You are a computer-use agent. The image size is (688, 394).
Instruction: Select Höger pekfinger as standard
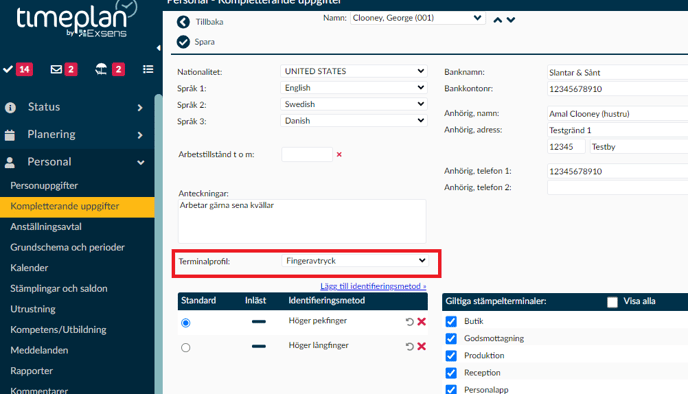186,323
